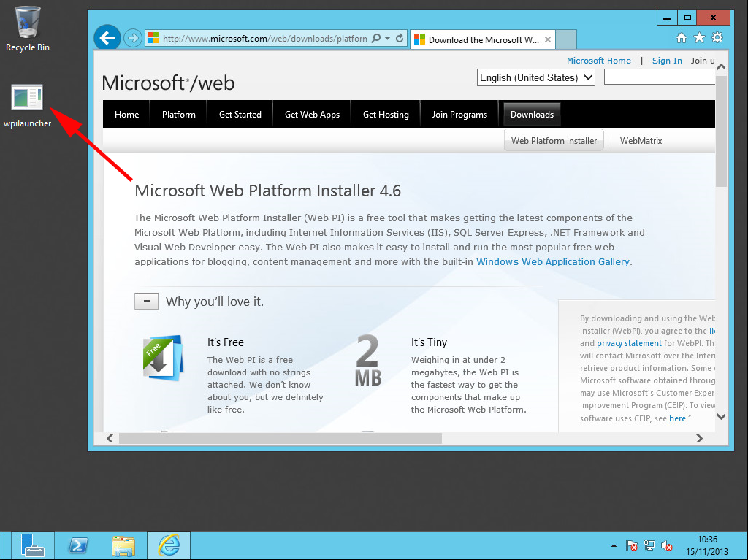
Task: Open File Explorer from taskbar
Action: 123,545
